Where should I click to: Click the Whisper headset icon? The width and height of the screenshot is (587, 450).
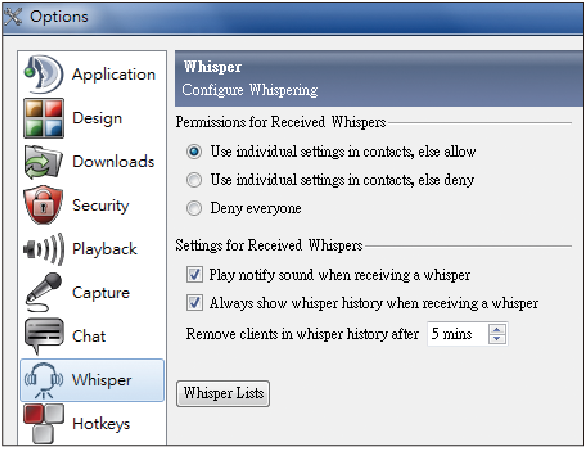coord(43,380)
